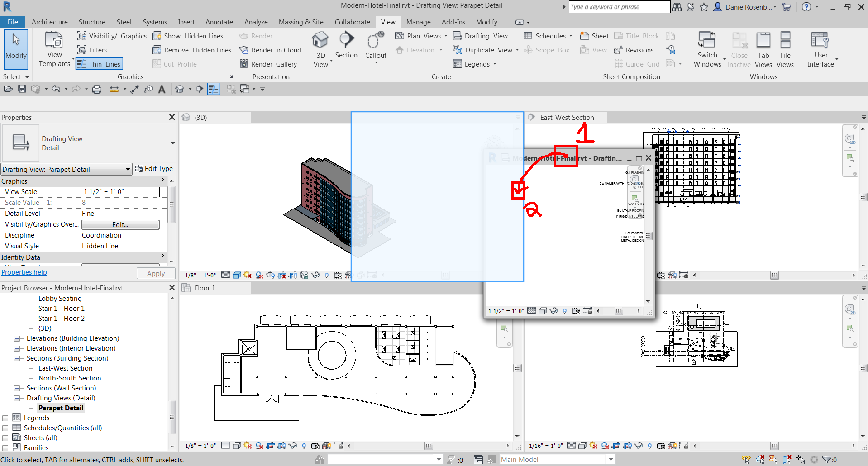
Task: Expand the Sections (Wall Section) tree node
Action: tap(17, 388)
